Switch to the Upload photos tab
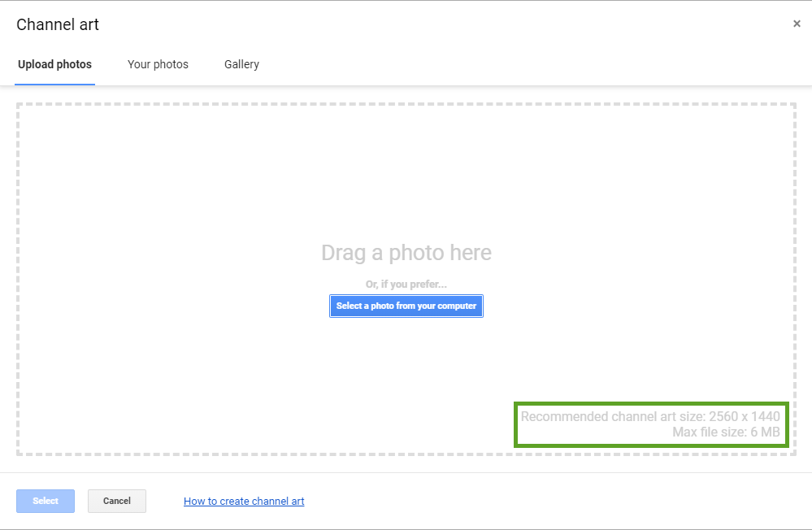The height and width of the screenshot is (530, 812). pos(55,64)
